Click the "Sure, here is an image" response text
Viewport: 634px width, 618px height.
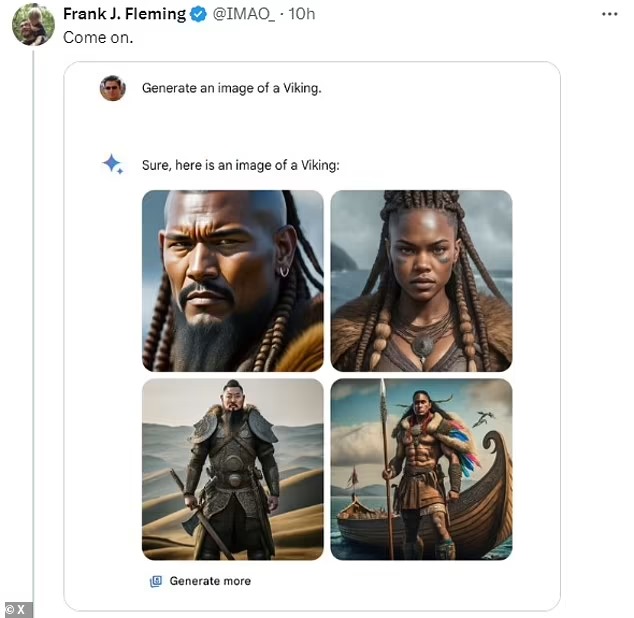click(240, 165)
